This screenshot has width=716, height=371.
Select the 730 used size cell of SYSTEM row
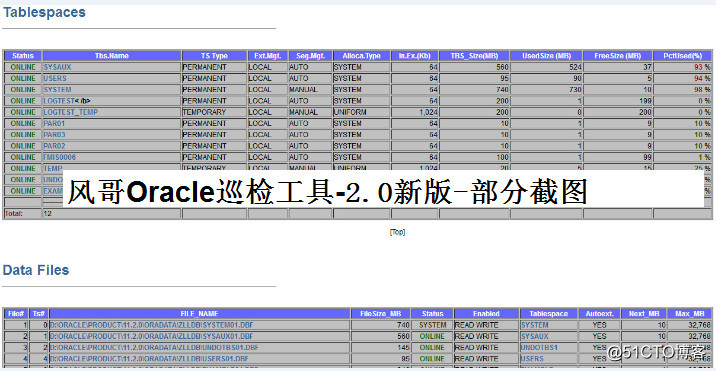(x=546, y=90)
